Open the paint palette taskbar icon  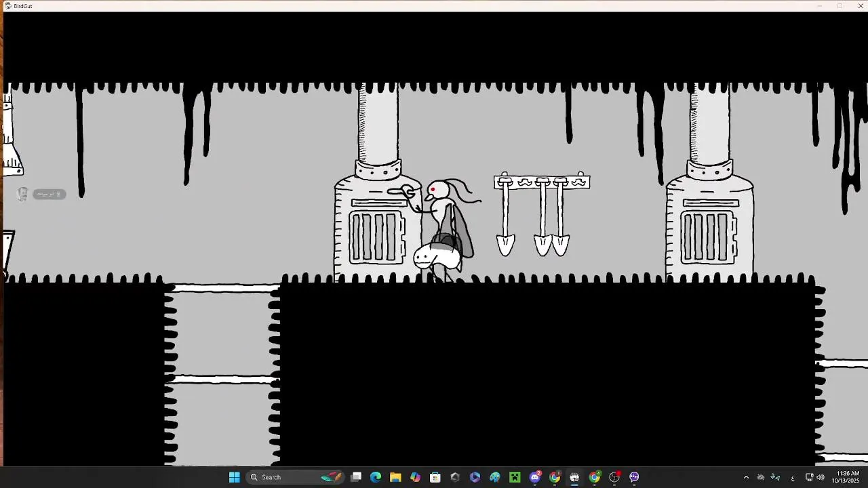(495, 477)
